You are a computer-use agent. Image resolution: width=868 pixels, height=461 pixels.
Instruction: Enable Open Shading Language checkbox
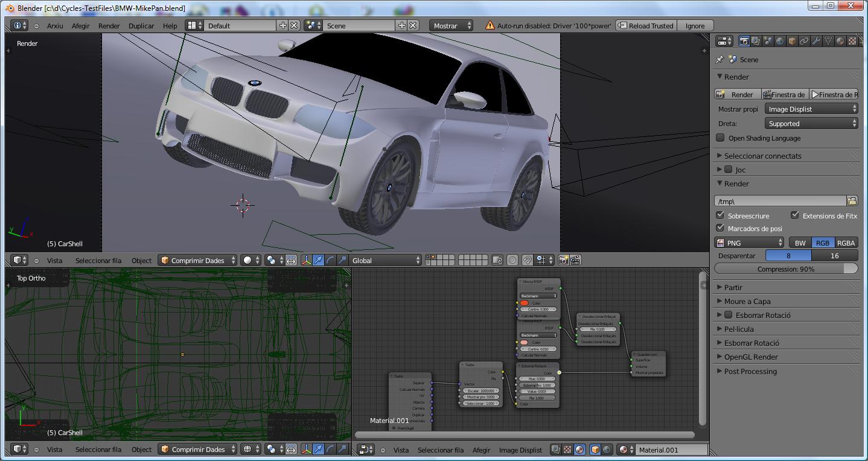click(x=720, y=138)
